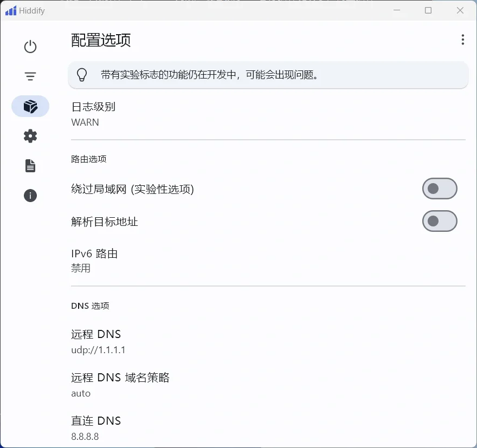View logs via the document icon
Screen dimensions: 477x448
[x=30, y=166]
